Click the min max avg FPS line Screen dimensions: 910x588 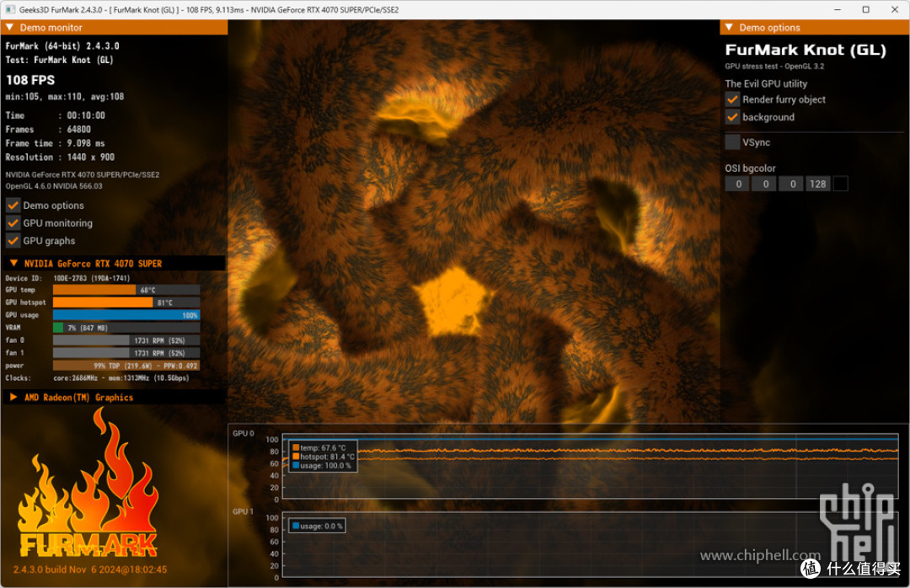[x=64, y=97]
